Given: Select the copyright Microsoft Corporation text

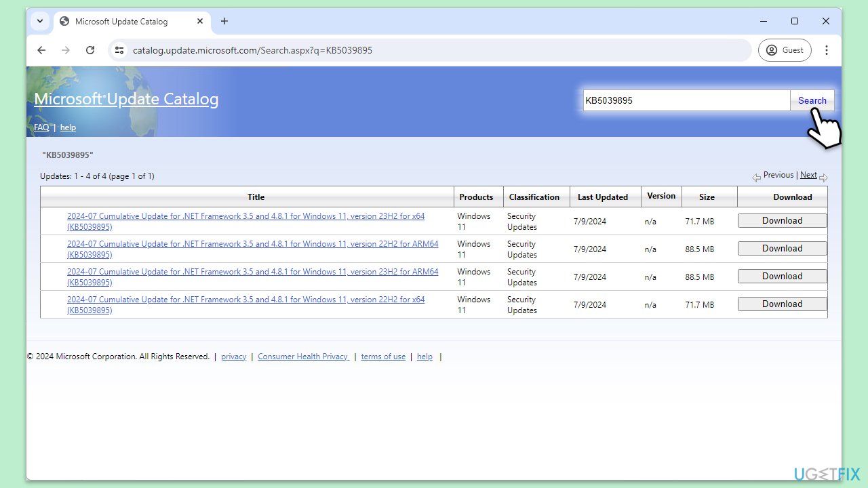Looking at the screenshot, I should click(x=119, y=357).
